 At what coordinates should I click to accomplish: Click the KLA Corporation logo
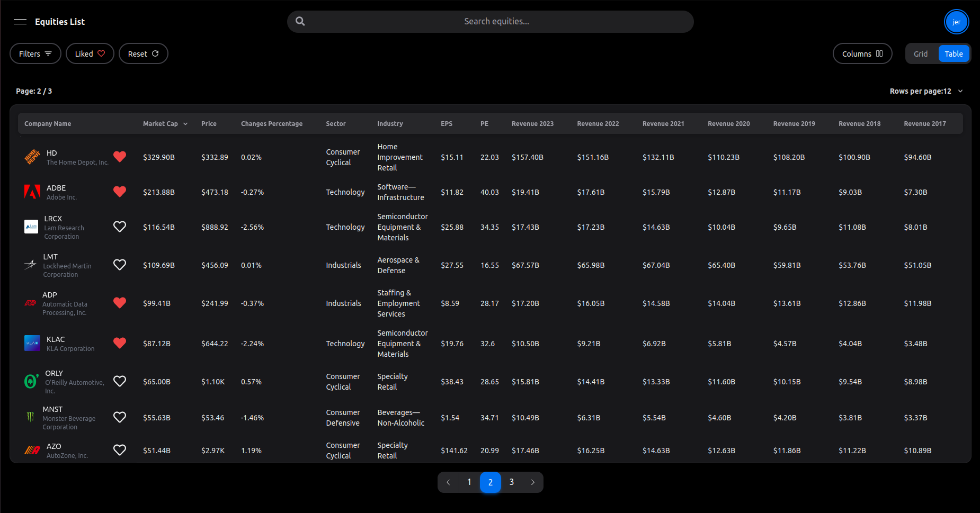click(32, 343)
